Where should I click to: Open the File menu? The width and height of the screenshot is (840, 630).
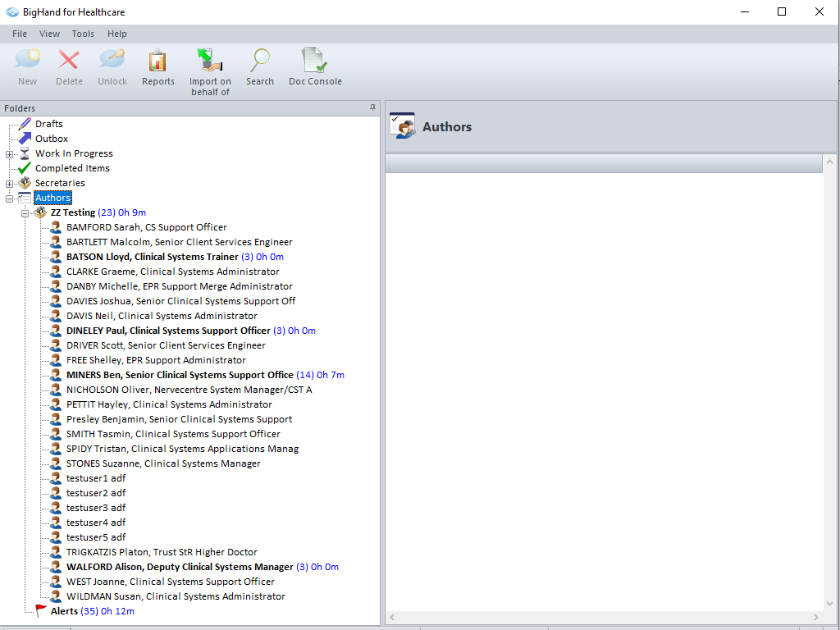click(20, 34)
